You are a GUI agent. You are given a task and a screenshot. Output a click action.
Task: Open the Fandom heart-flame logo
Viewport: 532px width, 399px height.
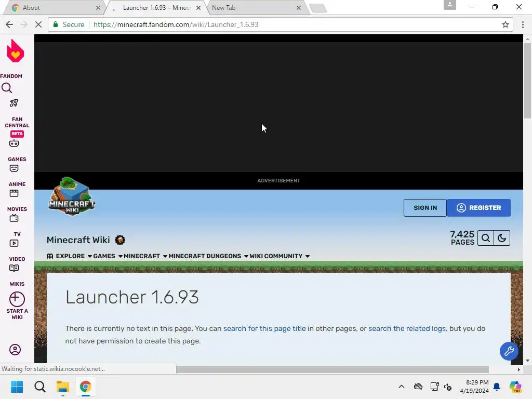click(x=16, y=51)
